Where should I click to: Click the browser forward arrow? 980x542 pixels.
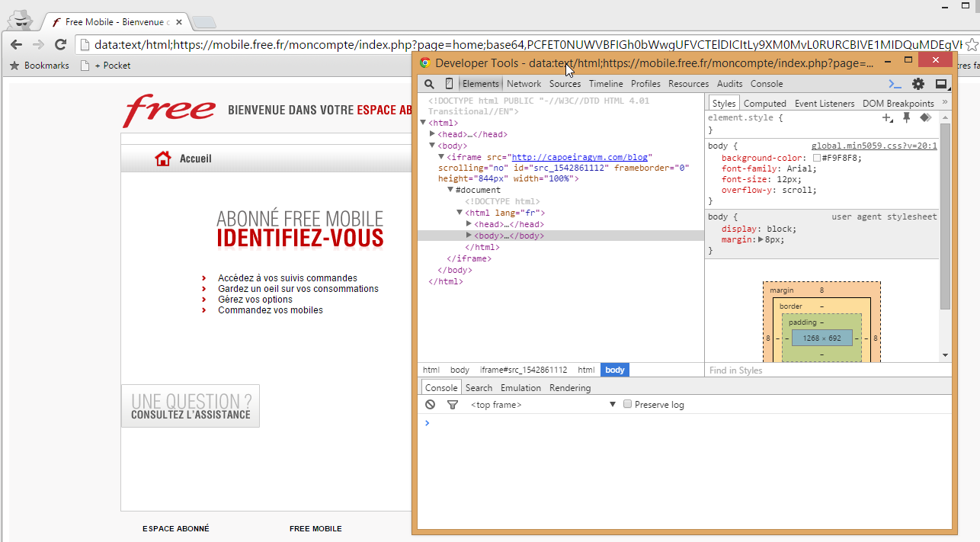[38, 44]
